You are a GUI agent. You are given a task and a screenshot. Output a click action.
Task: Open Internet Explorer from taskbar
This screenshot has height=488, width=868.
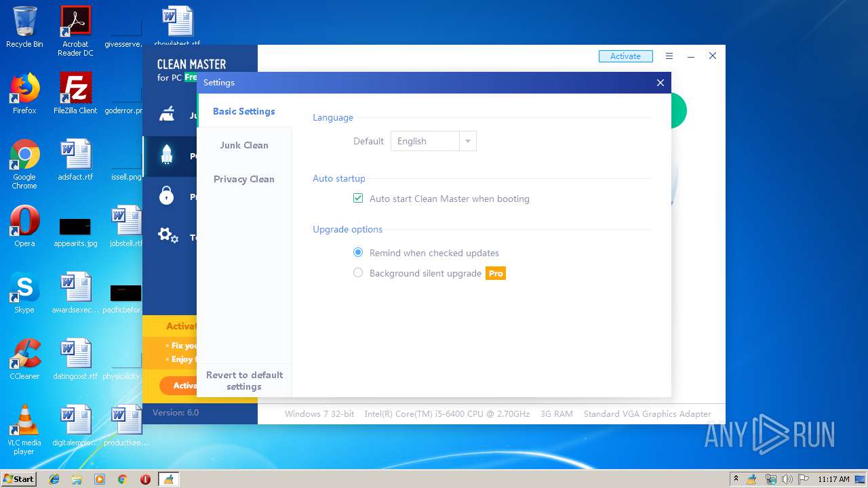(54, 479)
